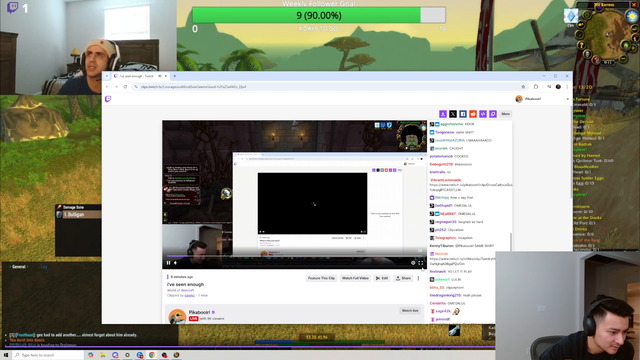Image resolution: width=640 pixels, height=360 pixels.
Task: Open Google Chrome from the taskbar
Action: [152, 355]
